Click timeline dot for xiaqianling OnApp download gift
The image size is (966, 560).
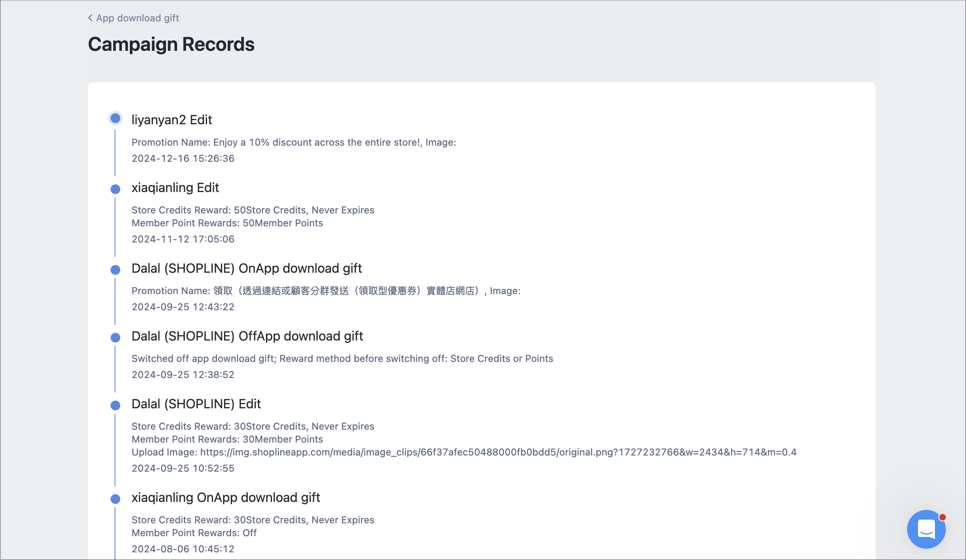pyautogui.click(x=115, y=499)
